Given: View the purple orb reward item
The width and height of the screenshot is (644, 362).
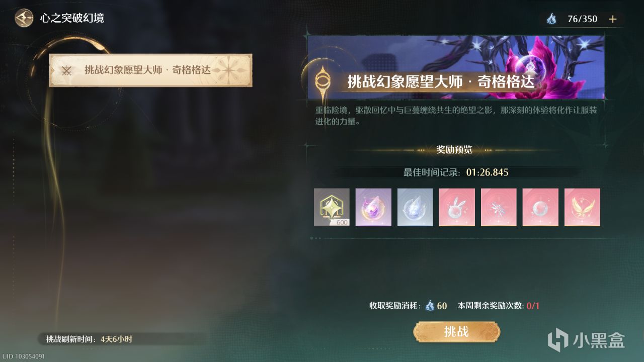Looking at the screenshot, I should coord(373,207).
